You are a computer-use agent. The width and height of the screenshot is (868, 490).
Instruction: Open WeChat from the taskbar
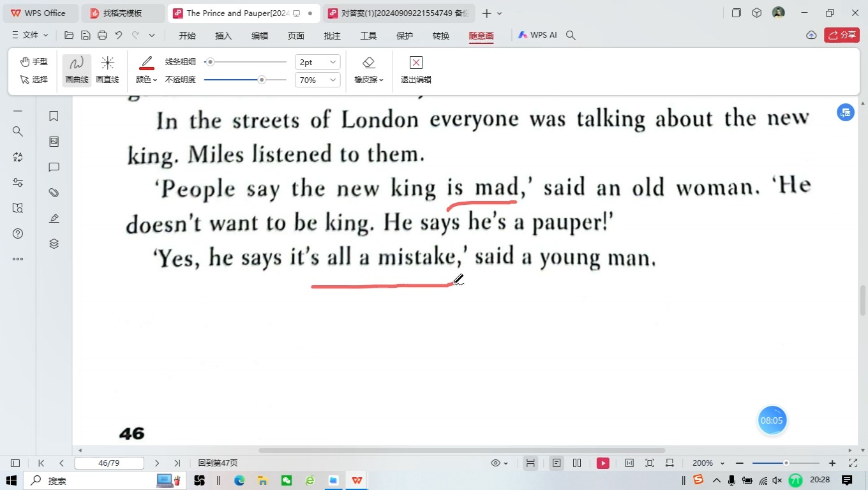pyautogui.click(x=287, y=480)
